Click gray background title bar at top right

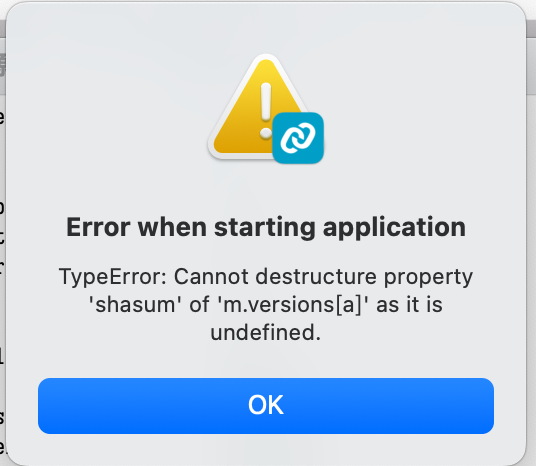pos(531,28)
